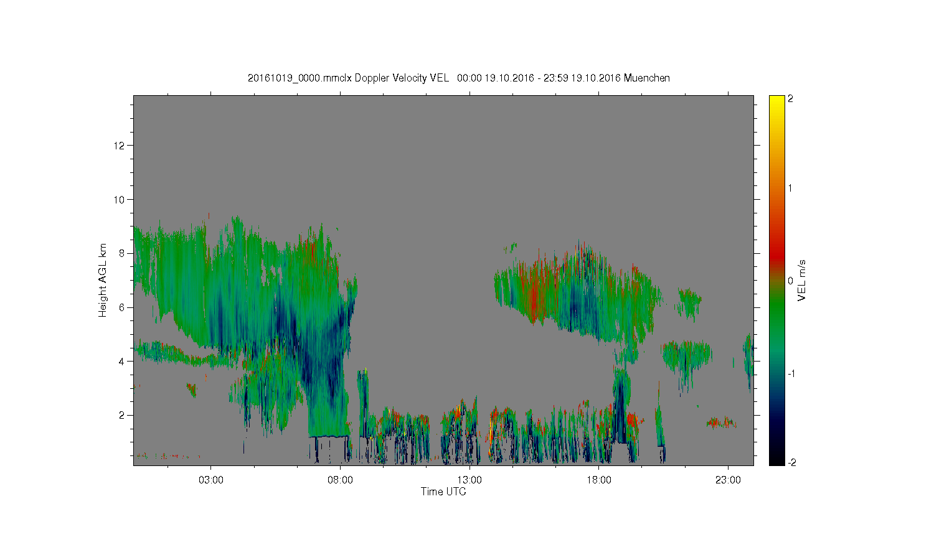Pick the yellow top of the colorbar
934x560 pixels.
coord(776,103)
